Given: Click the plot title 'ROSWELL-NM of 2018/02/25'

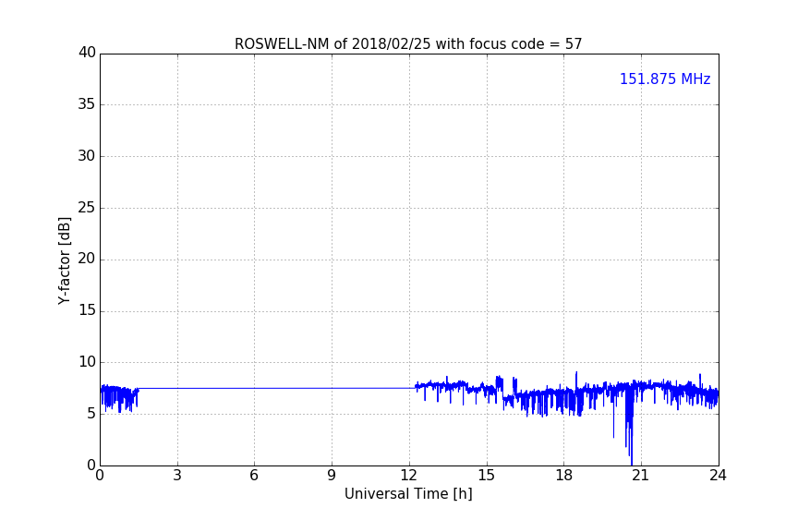Looking at the screenshot, I should pos(408,44).
